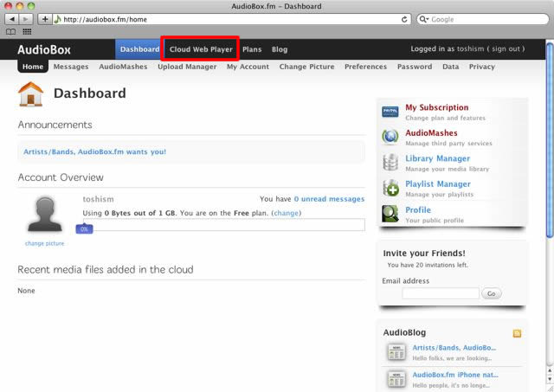Open Artists/Bands announcement link

tap(94, 151)
